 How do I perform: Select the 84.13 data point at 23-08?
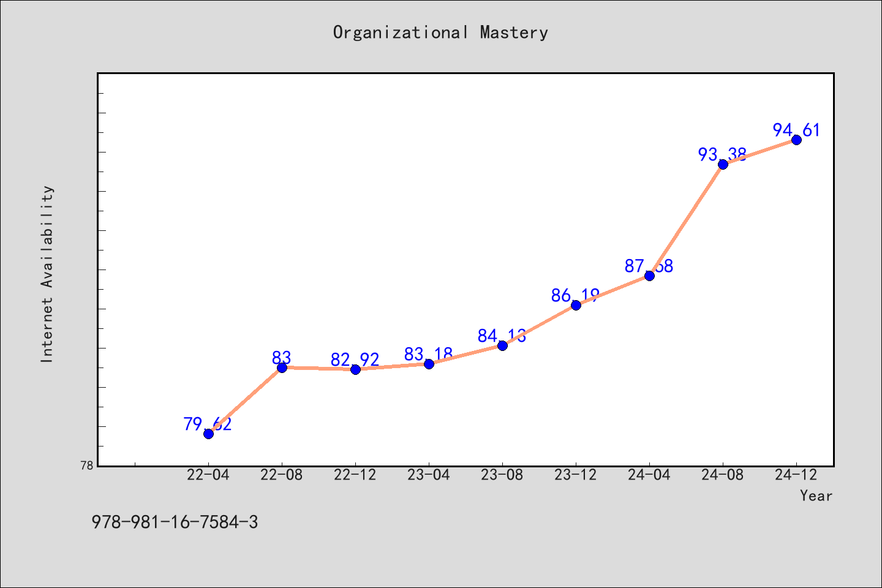click(502, 345)
